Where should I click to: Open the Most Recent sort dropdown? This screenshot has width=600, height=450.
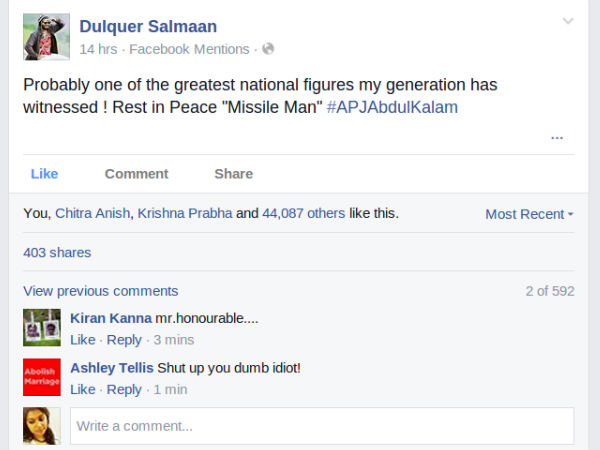click(x=529, y=214)
